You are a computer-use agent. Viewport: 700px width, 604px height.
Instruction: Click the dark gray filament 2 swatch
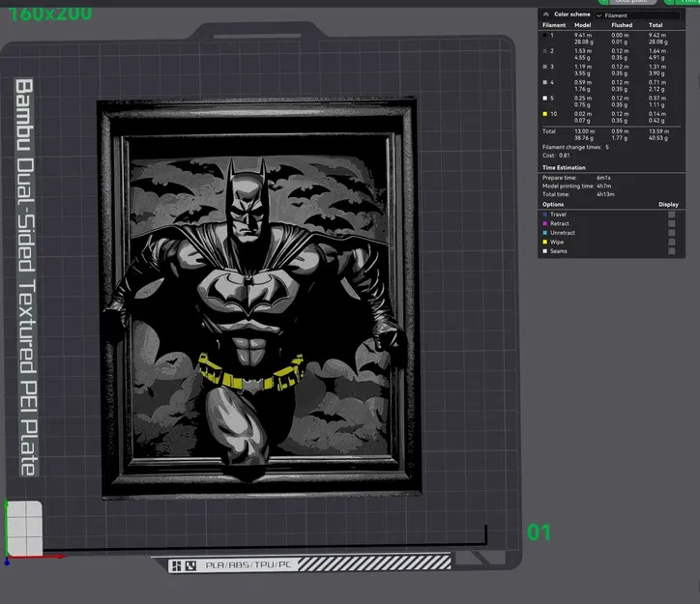pyautogui.click(x=545, y=50)
